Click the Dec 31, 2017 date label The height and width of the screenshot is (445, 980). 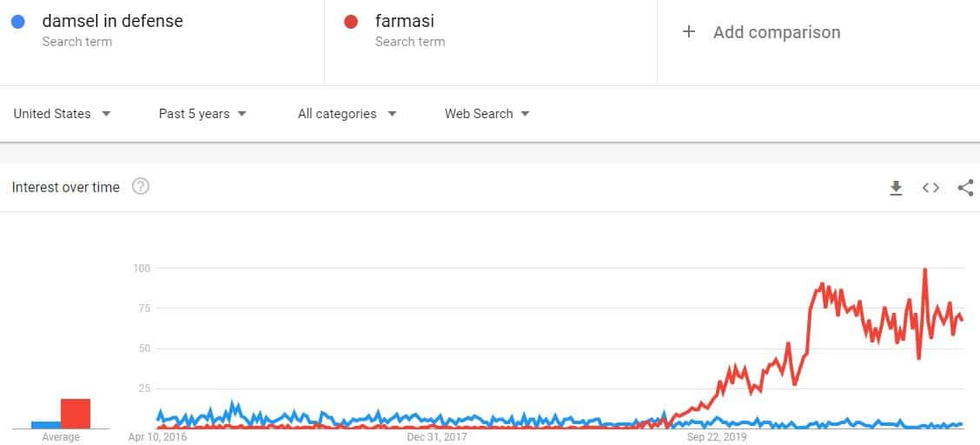point(437,437)
